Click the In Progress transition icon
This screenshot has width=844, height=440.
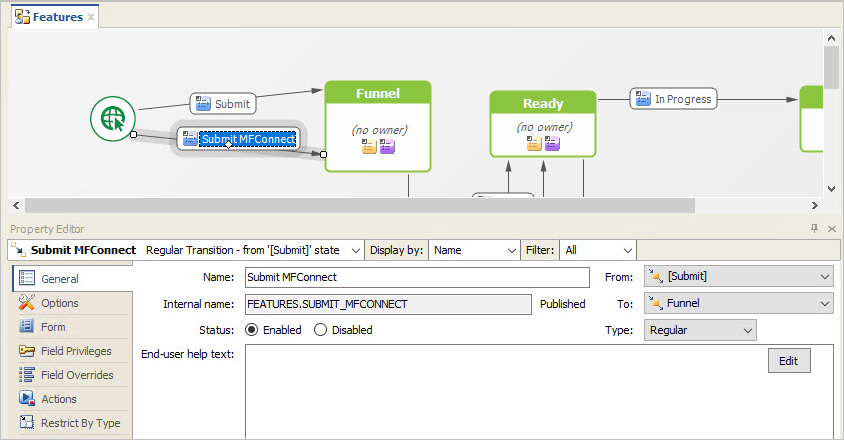[x=643, y=99]
